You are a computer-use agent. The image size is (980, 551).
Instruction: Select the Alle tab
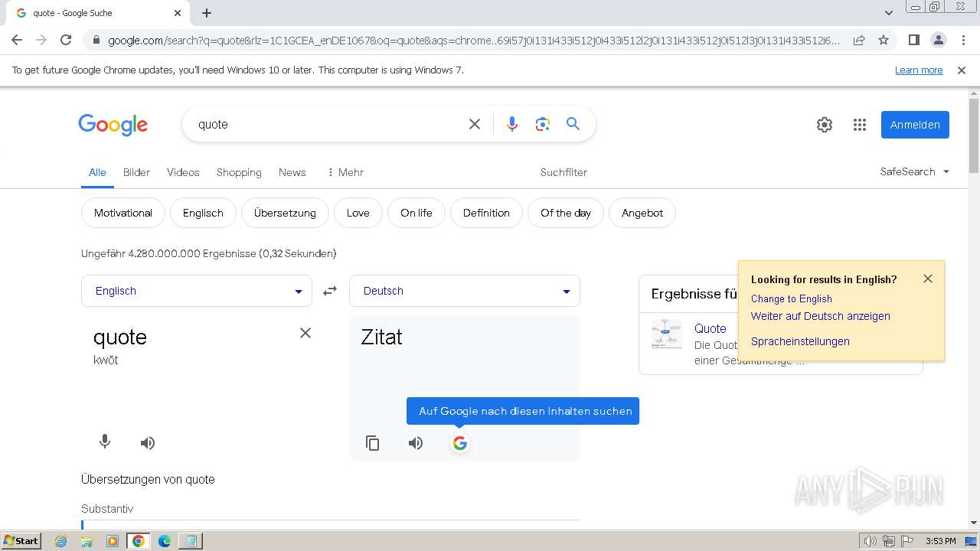(x=97, y=172)
